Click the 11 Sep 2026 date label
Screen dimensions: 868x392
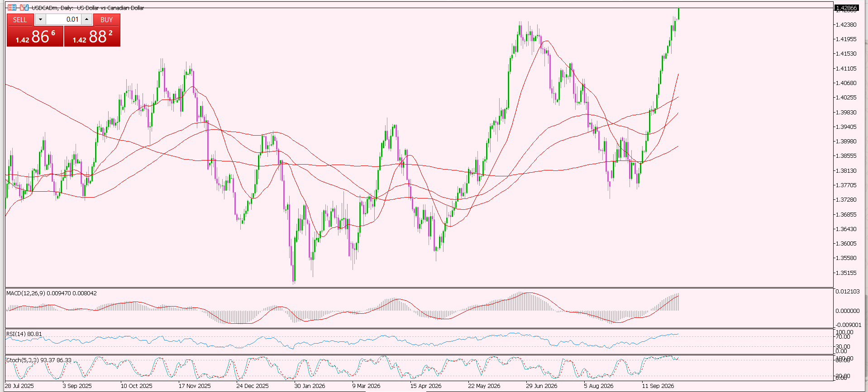coord(658,386)
